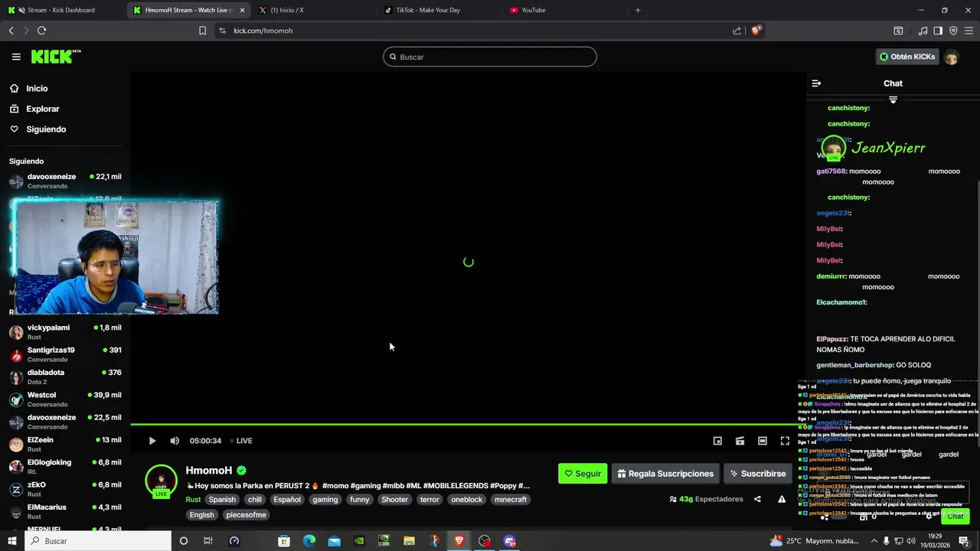Open the user profile avatar menu
The image size is (980, 551).
coord(952,57)
